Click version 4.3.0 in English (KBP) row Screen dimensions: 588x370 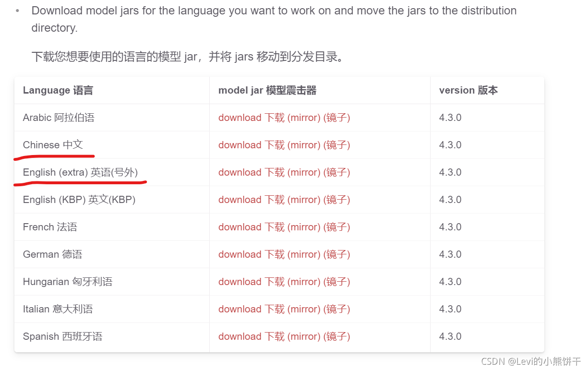pyautogui.click(x=450, y=200)
